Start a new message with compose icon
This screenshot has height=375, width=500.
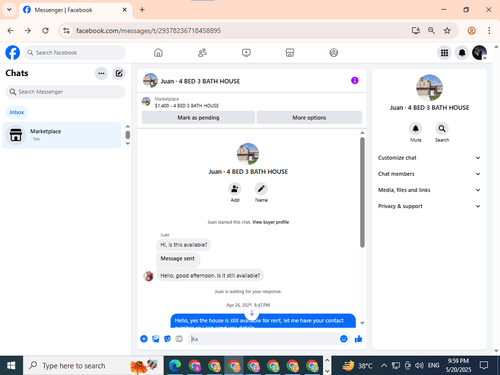click(119, 73)
